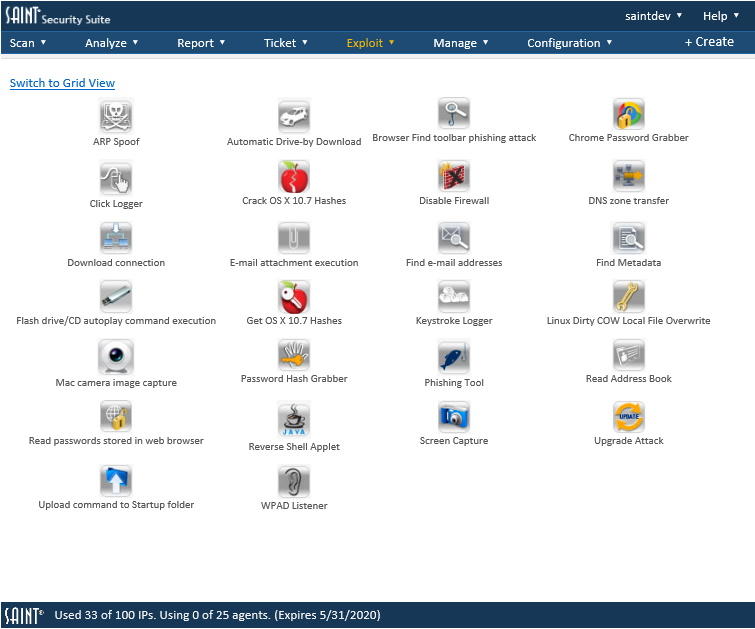Open the DNS zone transfer icon
755x629 pixels.
click(628, 176)
